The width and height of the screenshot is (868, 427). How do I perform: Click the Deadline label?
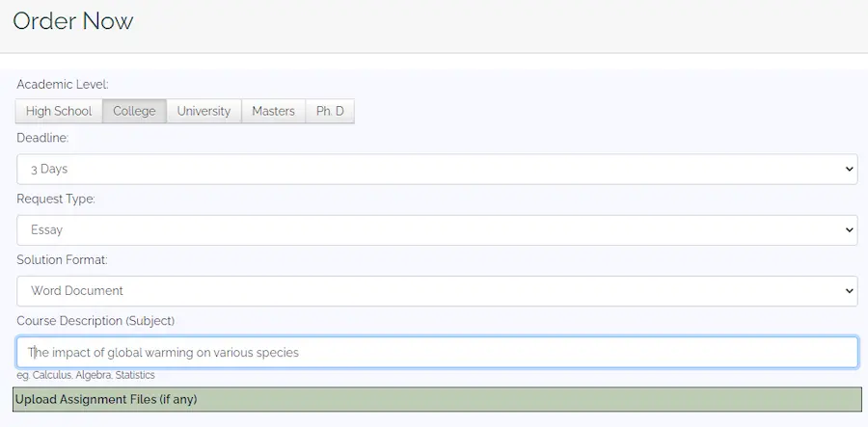click(x=42, y=138)
